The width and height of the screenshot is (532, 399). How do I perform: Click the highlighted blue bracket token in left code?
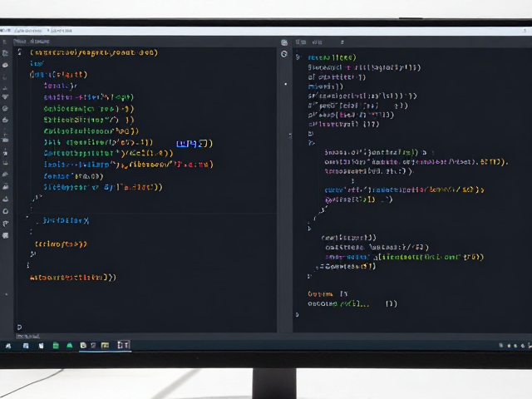(x=192, y=144)
